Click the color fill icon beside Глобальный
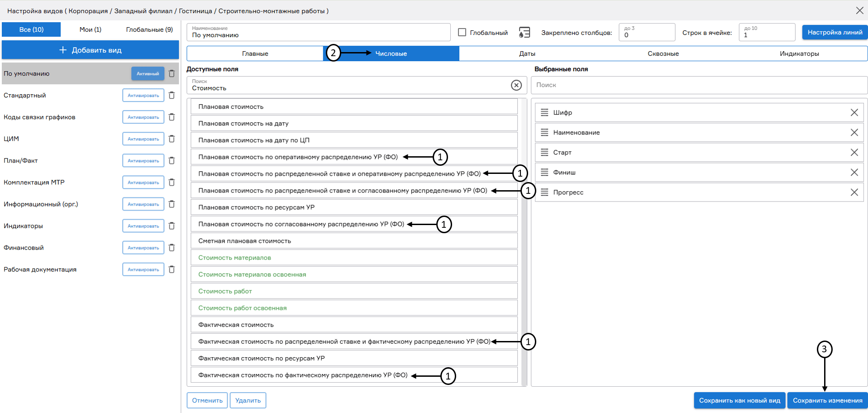 524,33
